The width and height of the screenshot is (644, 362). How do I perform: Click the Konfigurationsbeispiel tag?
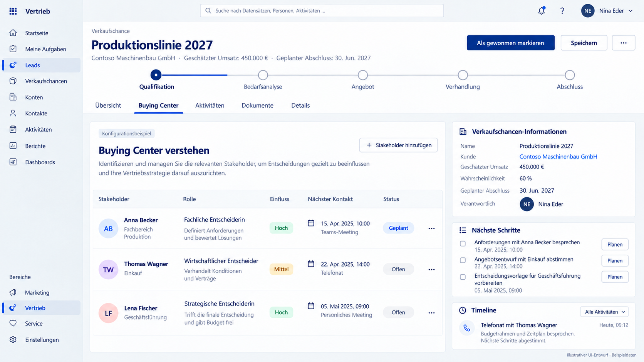[x=127, y=133]
